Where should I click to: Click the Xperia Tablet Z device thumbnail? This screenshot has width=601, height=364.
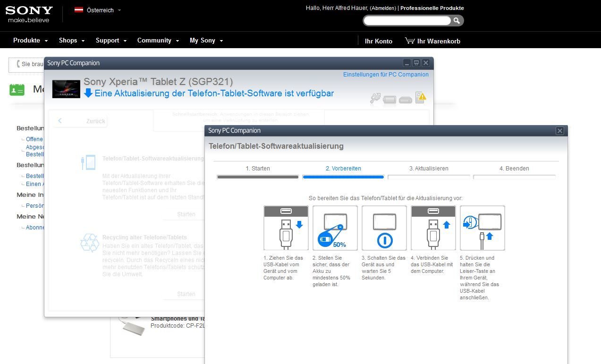pyautogui.click(x=66, y=89)
